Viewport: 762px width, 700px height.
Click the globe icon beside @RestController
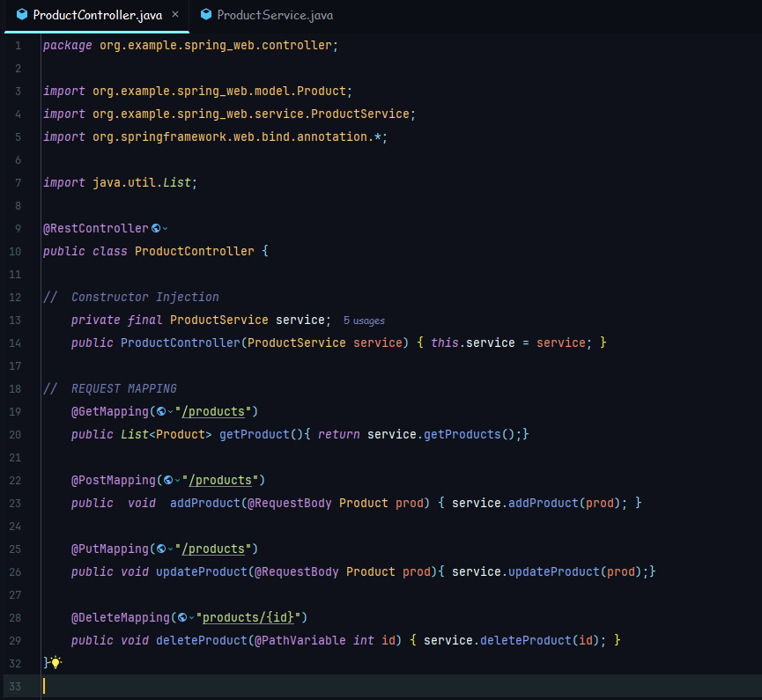click(x=156, y=228)
